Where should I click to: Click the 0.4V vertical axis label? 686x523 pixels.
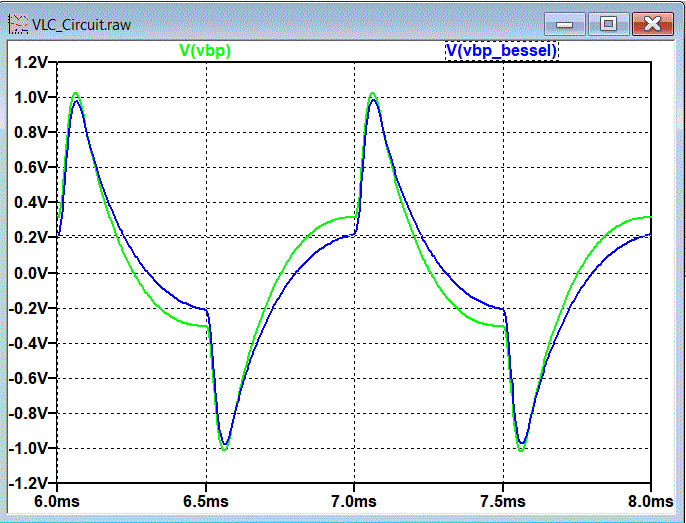click(30, 203)
